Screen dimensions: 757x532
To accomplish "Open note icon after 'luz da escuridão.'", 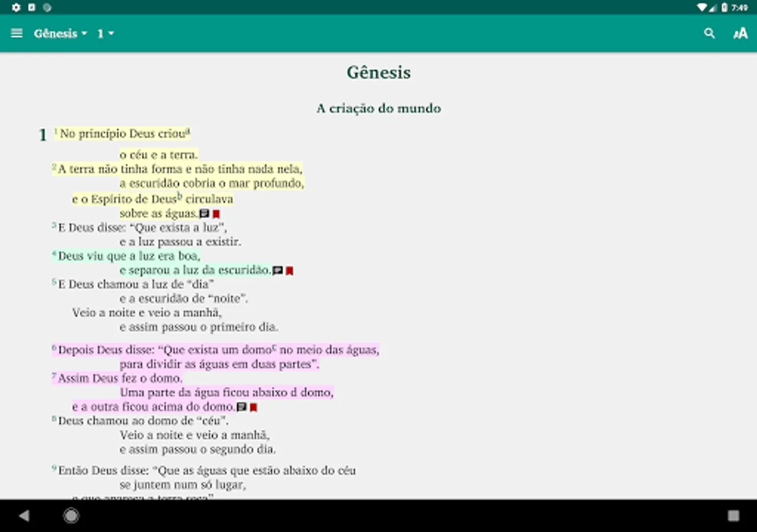I will pyautogui.click(x=277, y=271).
